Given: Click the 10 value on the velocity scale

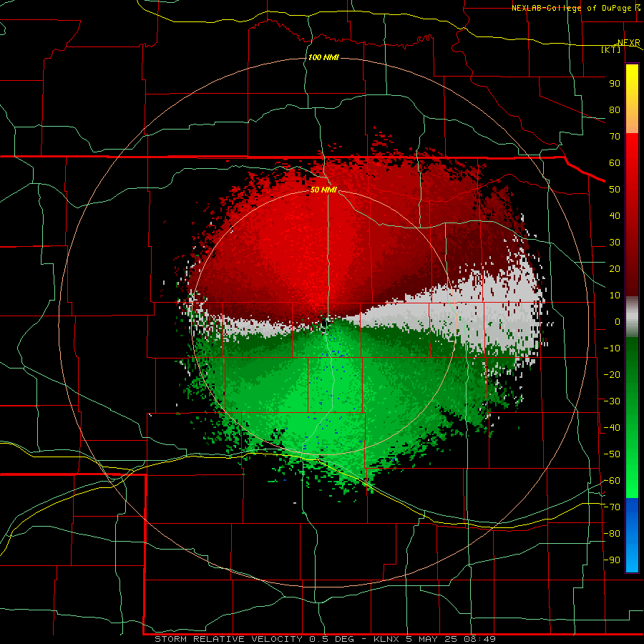Looking at the screenshot, I should click(615, 296).
